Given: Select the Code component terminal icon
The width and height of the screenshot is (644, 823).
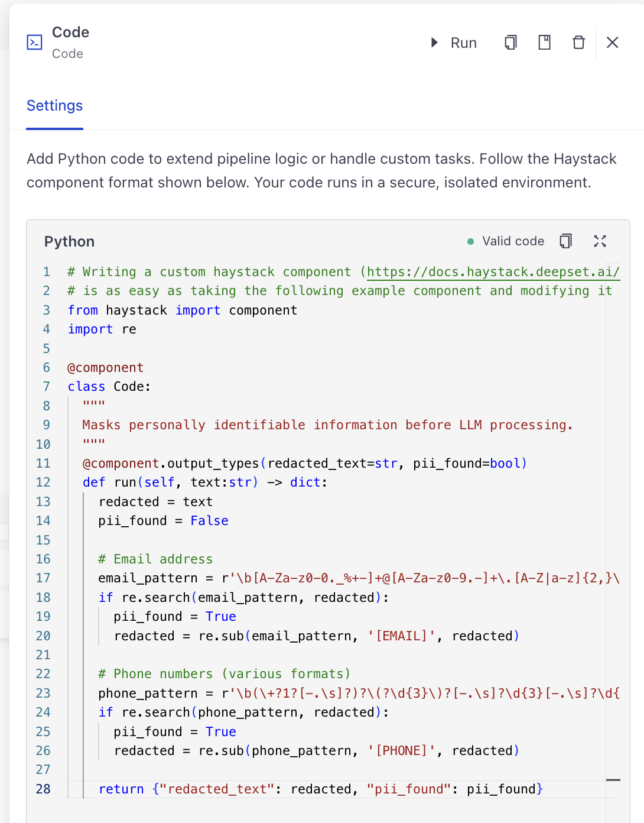Looking at the screenshot, I should (35, 42).
